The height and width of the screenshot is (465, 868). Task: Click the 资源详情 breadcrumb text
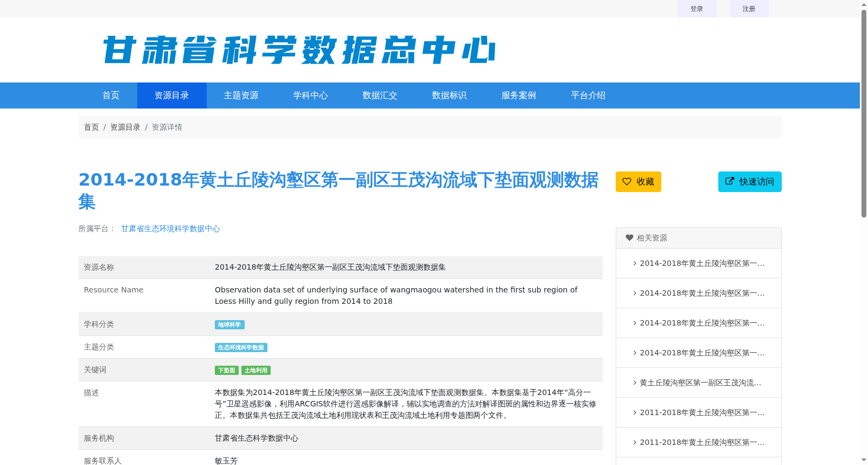pyautogui.click(x=167, y=128)
